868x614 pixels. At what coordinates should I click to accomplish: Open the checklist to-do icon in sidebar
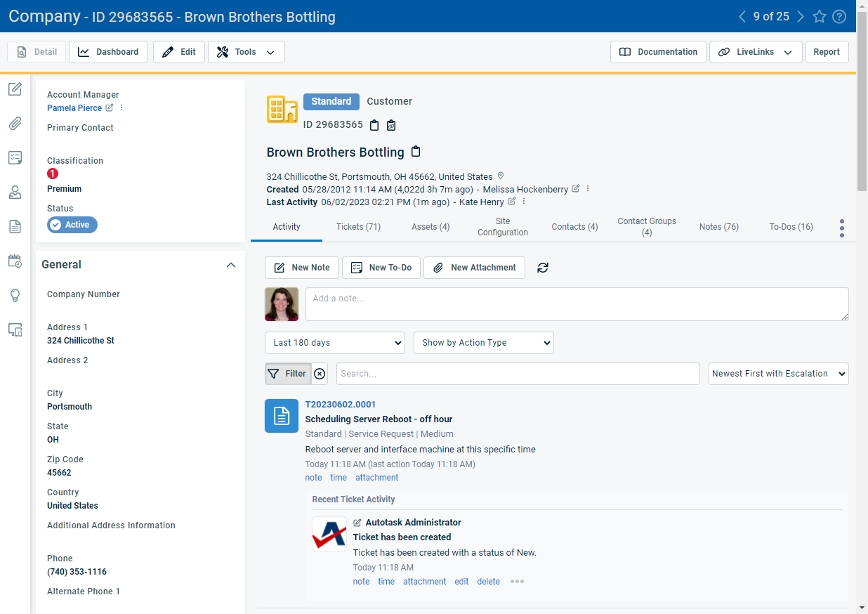pos(15,158)
